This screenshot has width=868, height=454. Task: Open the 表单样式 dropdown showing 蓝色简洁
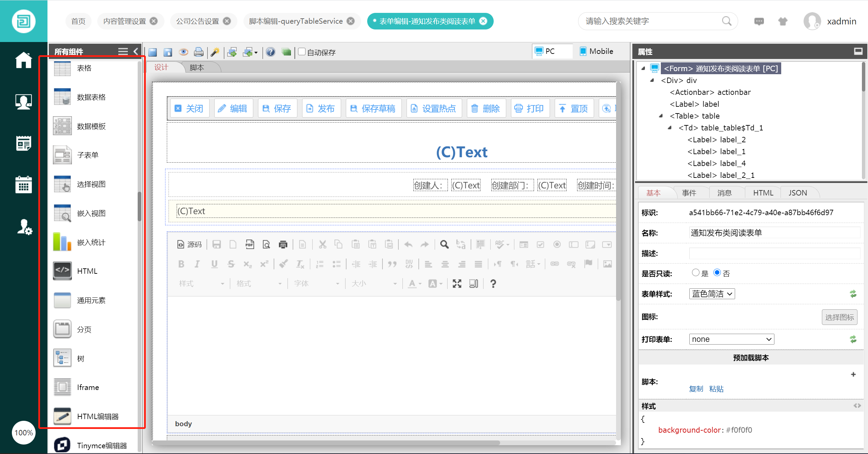tap(712, 294)
